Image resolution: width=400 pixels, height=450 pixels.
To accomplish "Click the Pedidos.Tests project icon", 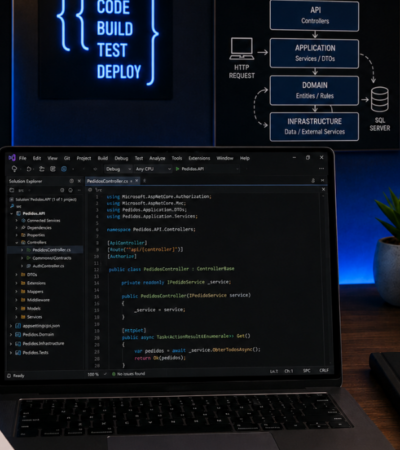I will (18, 353).
